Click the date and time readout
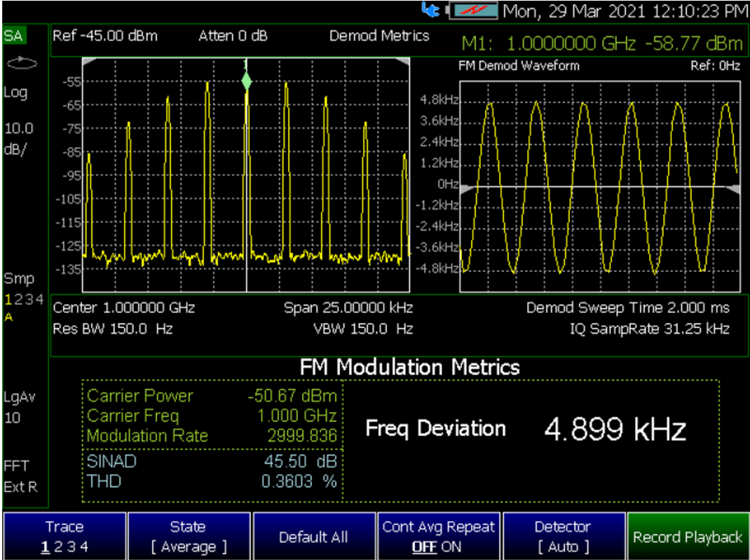 [x=626, y=11]
